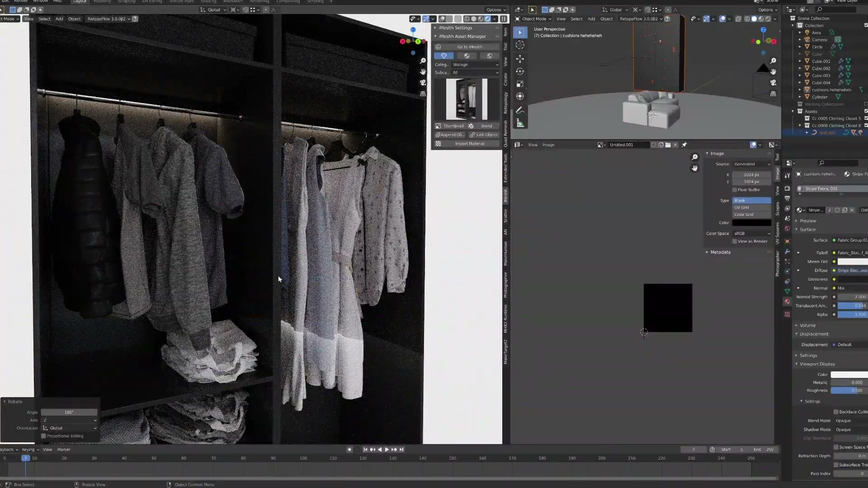Activate the Rotate tool in right viewport
Image resolution: width=868 pixels, height=488 pixels.
coord(520,71)
